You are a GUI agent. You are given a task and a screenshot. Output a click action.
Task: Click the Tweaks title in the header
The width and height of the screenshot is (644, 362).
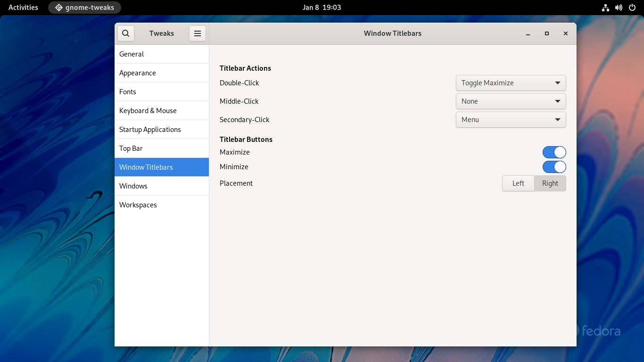pyautogui.click(x=162, y=33)
